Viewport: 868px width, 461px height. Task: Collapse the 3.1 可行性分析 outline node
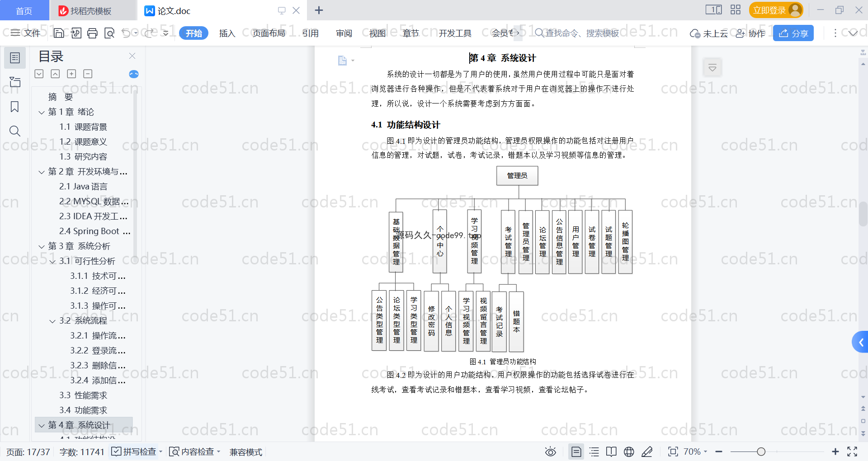(52, 261)
